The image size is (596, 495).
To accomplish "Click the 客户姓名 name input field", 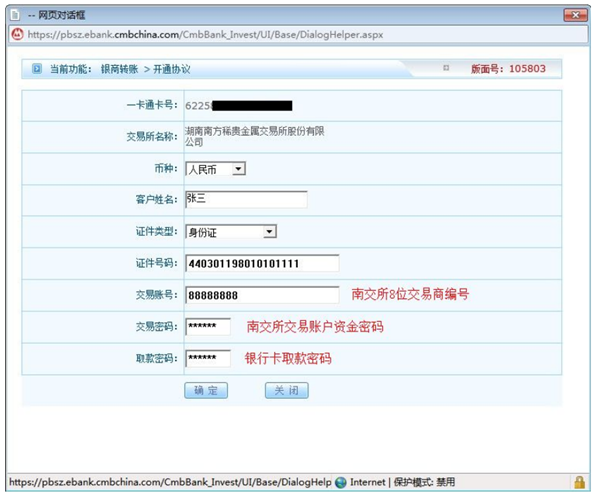I will (246, 199).
